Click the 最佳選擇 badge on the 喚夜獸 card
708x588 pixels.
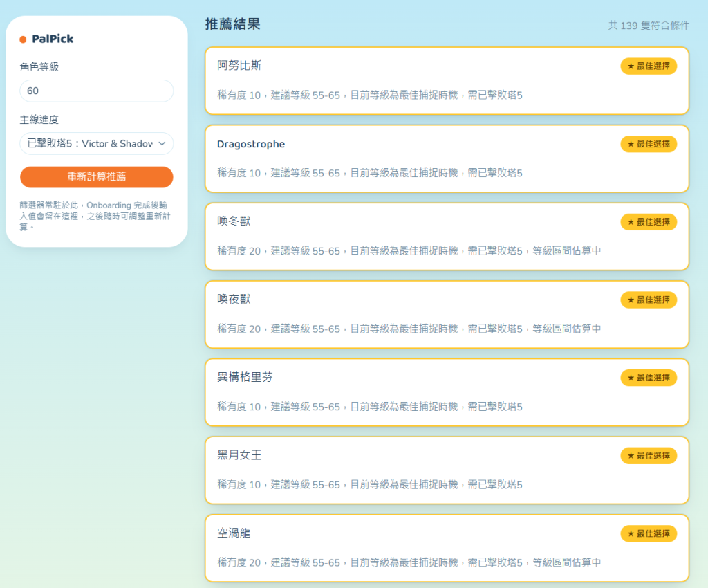(x=649, y=300)
